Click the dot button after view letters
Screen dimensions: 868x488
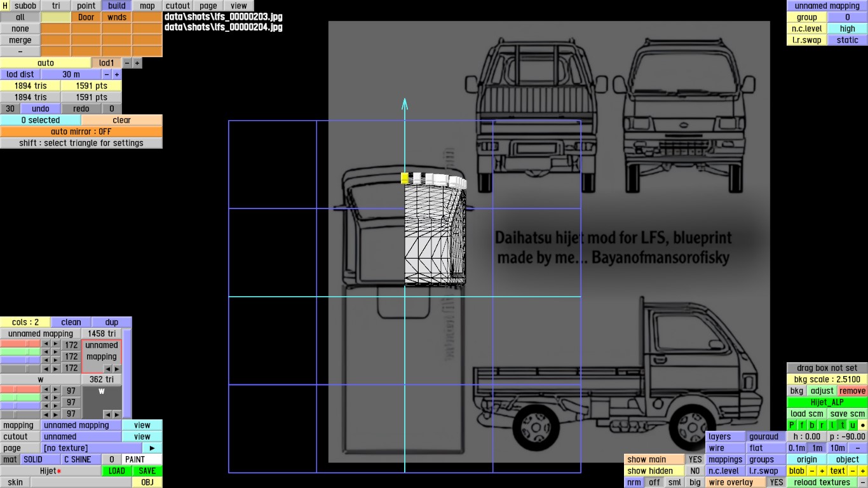pos(863,425)
